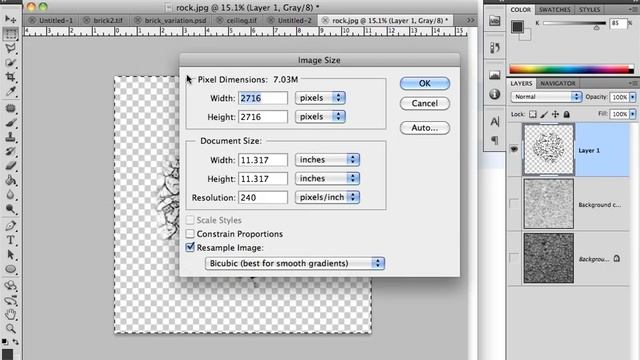Select the Type tool

click(x=10, y=240)
